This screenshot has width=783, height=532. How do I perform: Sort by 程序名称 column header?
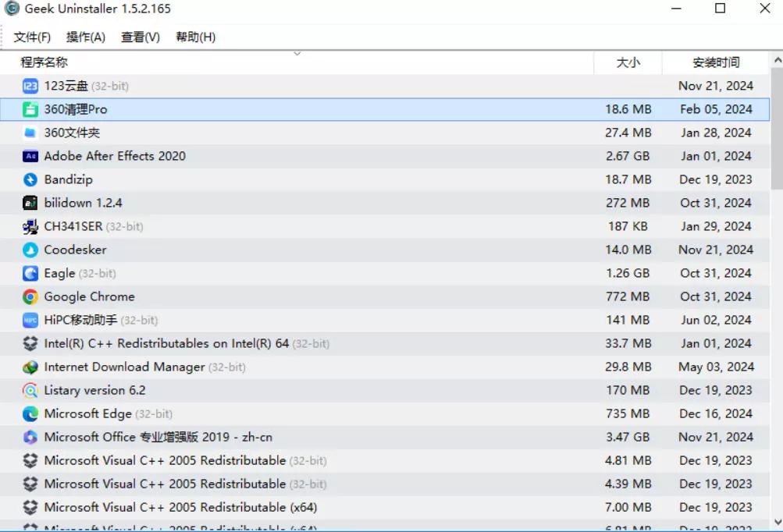[297, 62]
